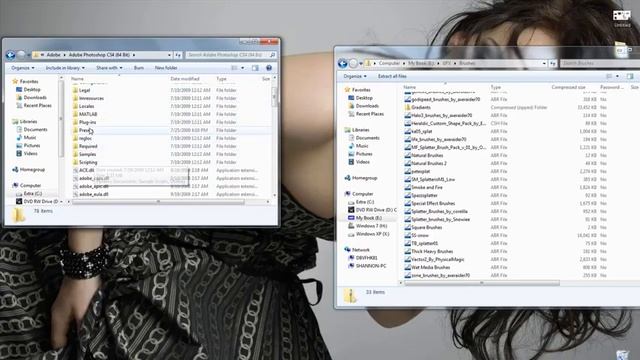Click Natural Brushes ABR file icon

pos(407,156)
